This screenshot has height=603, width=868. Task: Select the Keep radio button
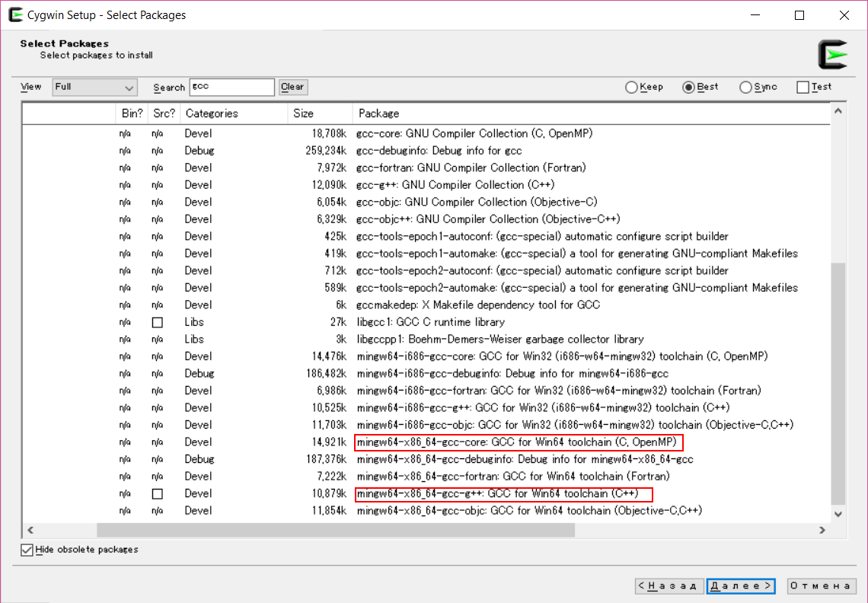coord(631,88)
